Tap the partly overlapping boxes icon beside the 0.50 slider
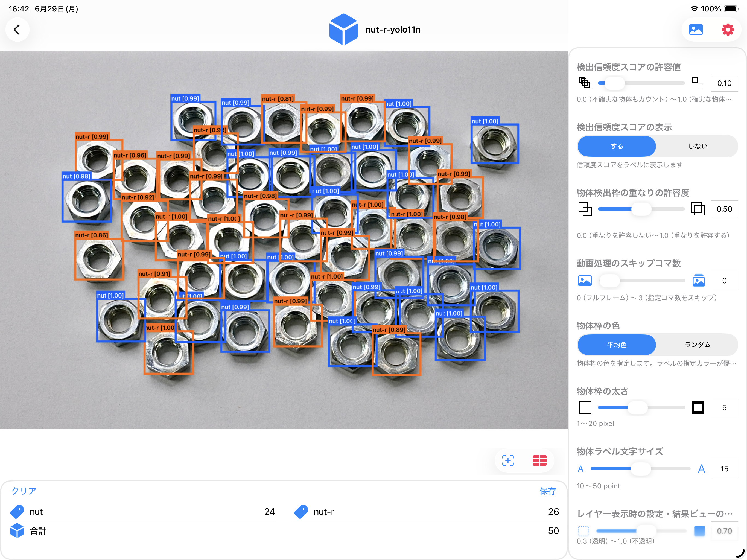 click(x=585, y=209)
